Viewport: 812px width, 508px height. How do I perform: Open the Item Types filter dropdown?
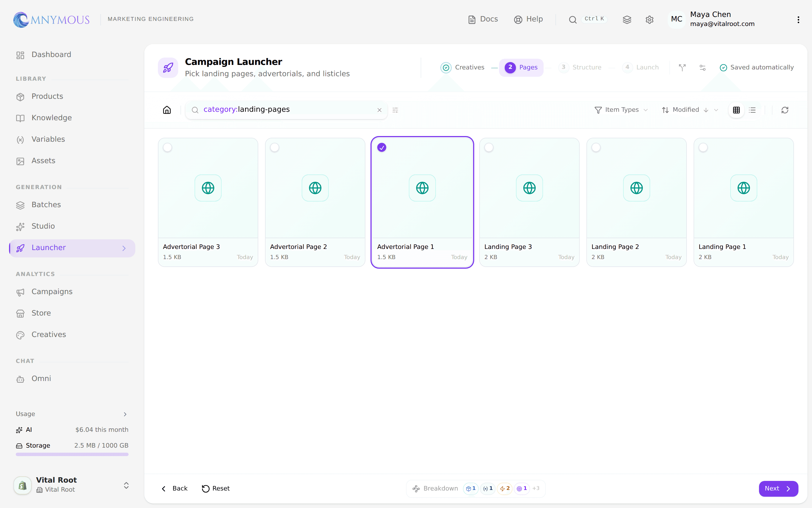click(621, 110)
